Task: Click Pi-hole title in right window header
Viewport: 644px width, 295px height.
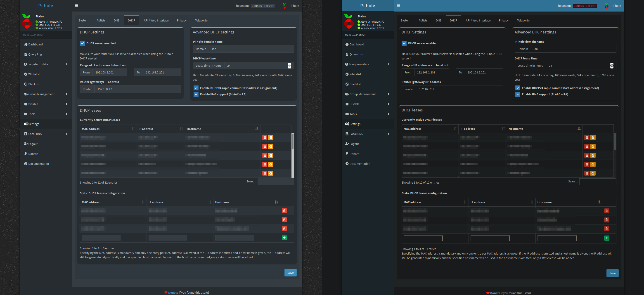Action: (x=367, y=6)
